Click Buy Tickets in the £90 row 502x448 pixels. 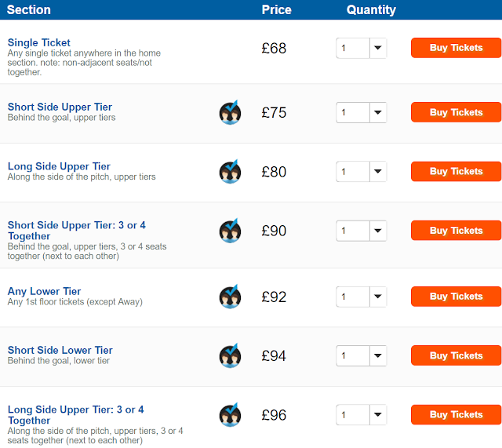[x=456, y=231]
